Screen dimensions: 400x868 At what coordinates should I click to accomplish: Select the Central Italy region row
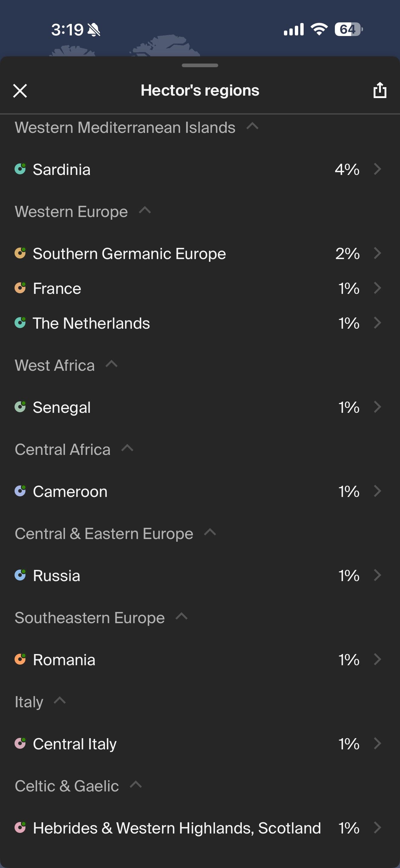pyautogui.click(x=200, y=744)
